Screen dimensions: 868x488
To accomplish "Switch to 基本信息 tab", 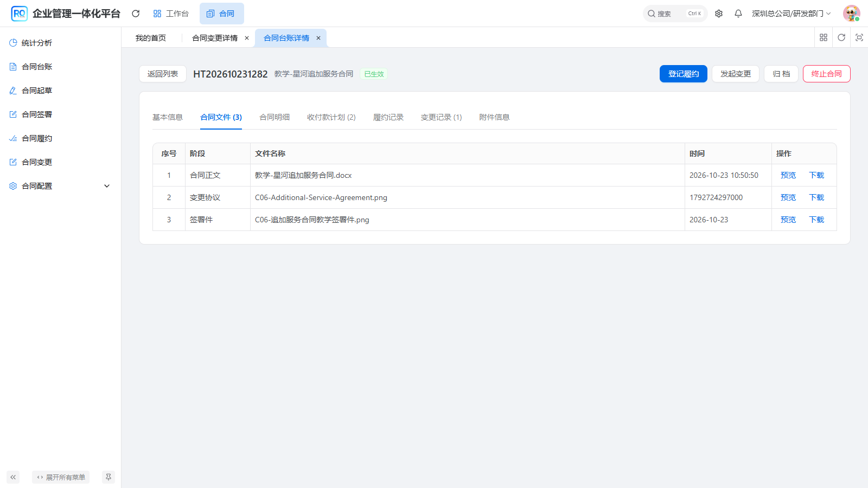I will [x=168, y=117].
